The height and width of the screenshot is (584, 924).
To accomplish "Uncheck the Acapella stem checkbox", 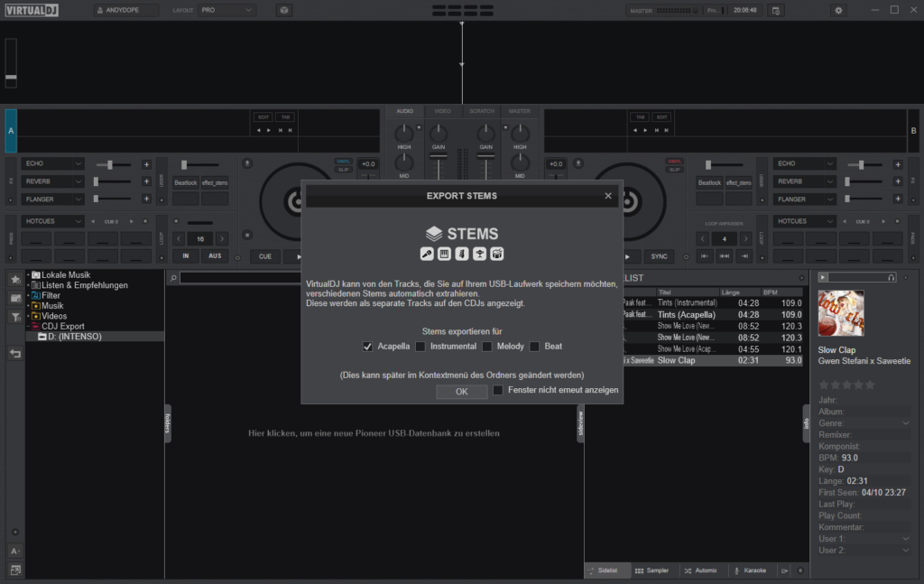I will pyautogui.click(x=367, y=347).
